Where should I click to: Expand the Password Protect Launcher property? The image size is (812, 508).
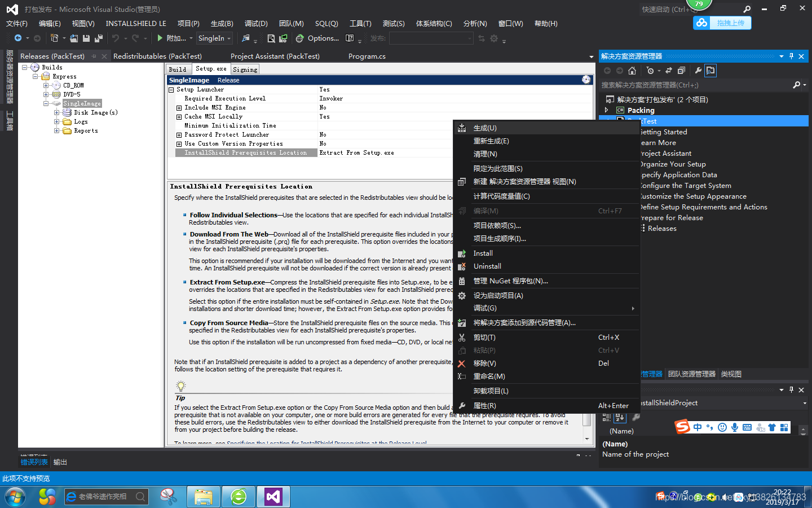(x=179, y=135)
